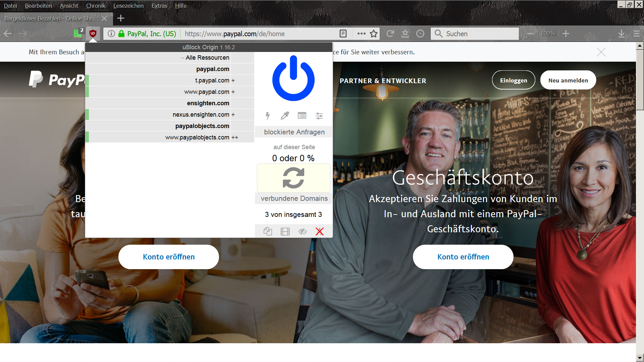This screenshot has width=644, height=362.
Task: Toggle remote fonts blocking red X icon
Action: [x=320, y=231]
